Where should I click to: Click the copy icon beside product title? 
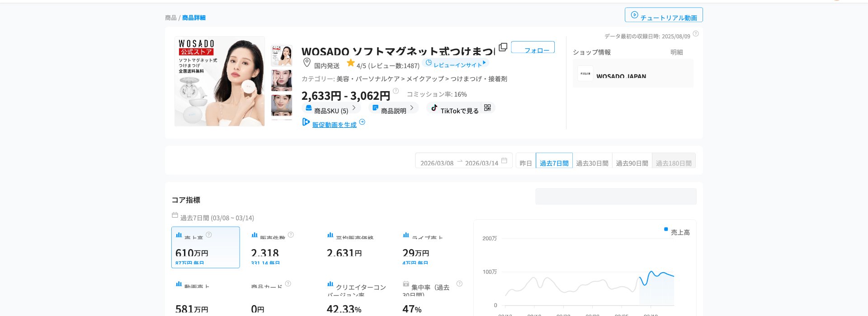pyautogui.click(x=503, y=47)
